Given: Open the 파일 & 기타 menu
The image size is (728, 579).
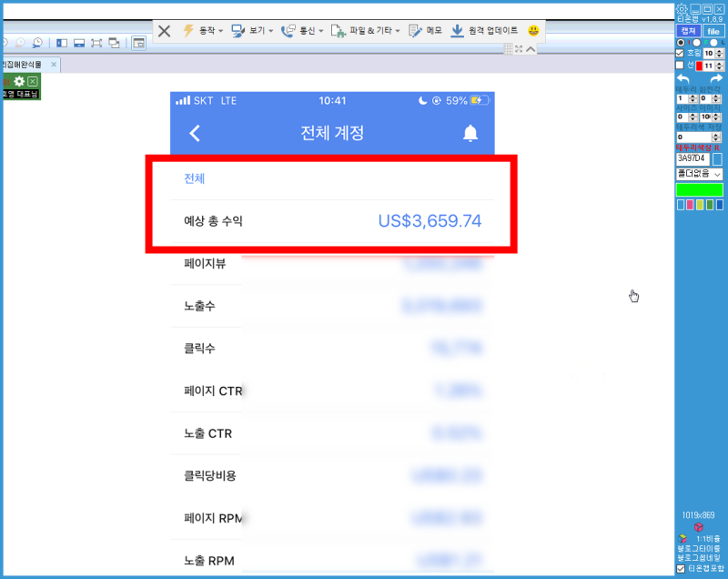Looking at the screenshot, I should pyautogui.click(x=365, y=31).
